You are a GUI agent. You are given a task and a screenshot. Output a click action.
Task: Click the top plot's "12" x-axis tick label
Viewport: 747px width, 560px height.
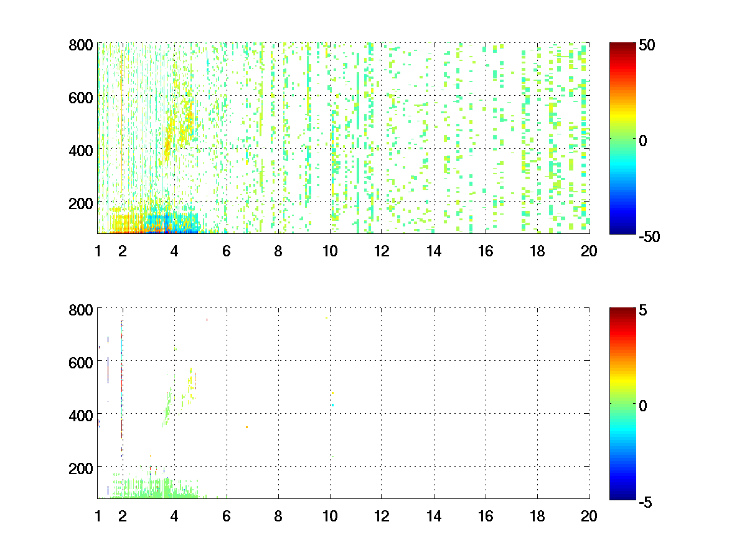(x=382, y=251)
